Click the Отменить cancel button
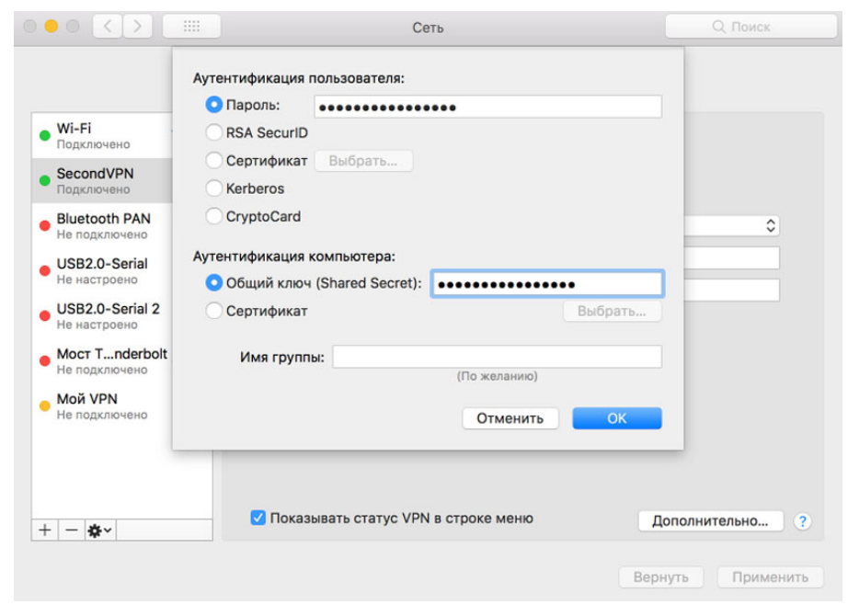The image size is (859, 616). click(510, 418)
